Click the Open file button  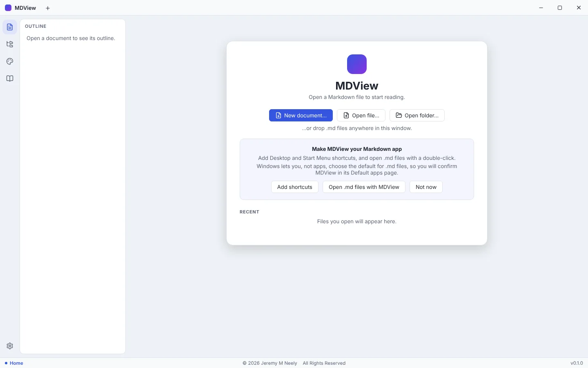361,115
